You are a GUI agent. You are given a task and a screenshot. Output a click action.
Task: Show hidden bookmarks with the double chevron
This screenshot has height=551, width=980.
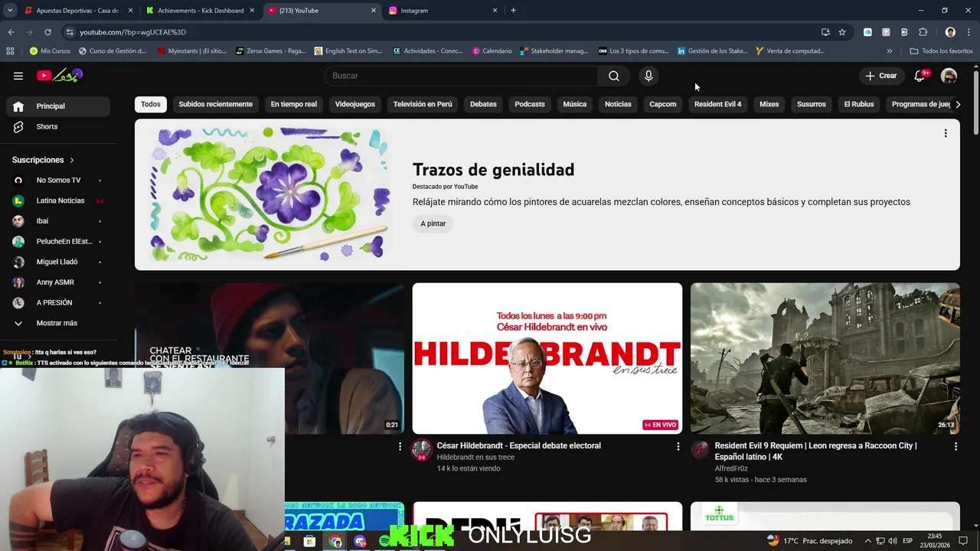[x=889, y=51]
